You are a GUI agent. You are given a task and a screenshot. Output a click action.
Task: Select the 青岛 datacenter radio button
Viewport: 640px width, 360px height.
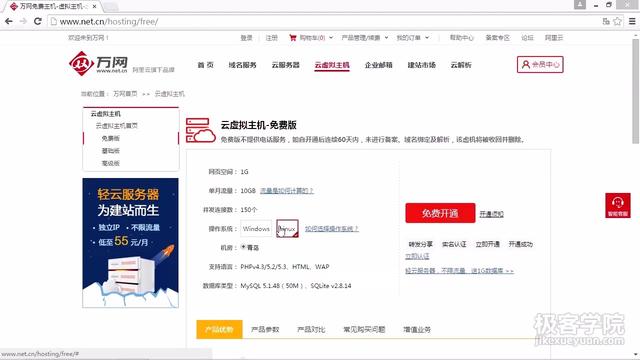(x=243, y=247)
